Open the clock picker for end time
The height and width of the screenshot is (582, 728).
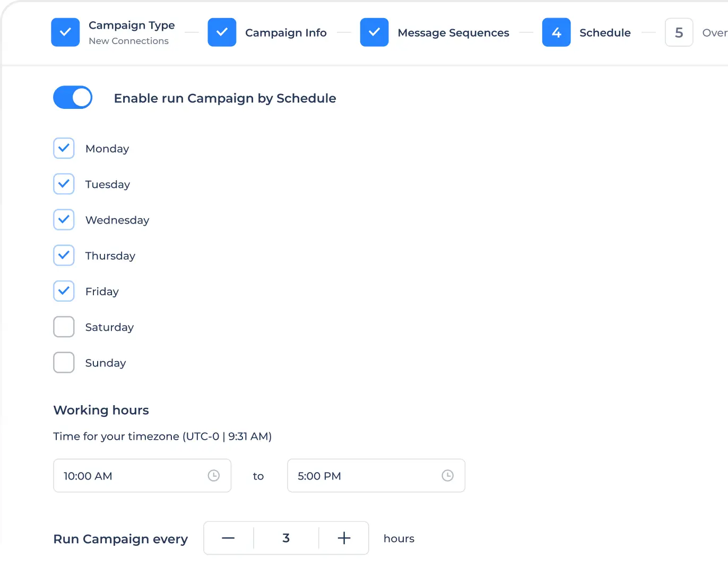point(447,476)
